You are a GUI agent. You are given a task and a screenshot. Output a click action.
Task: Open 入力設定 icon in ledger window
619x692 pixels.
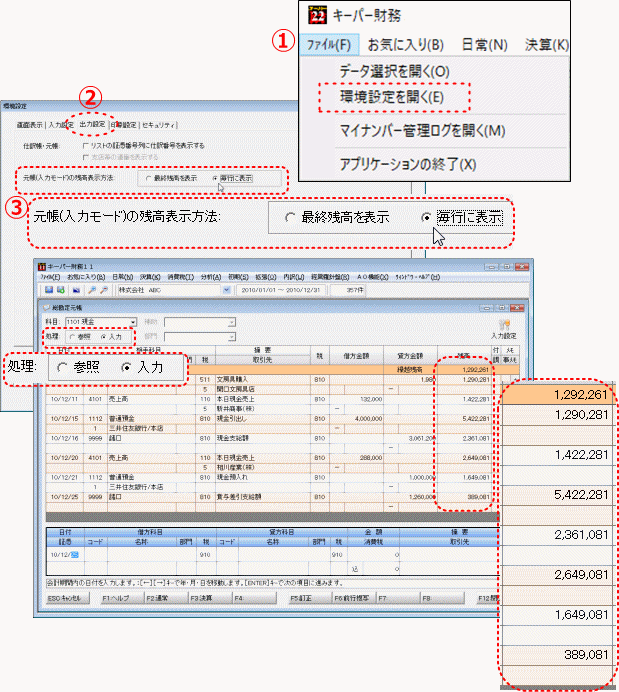click(x=504, y=329)
